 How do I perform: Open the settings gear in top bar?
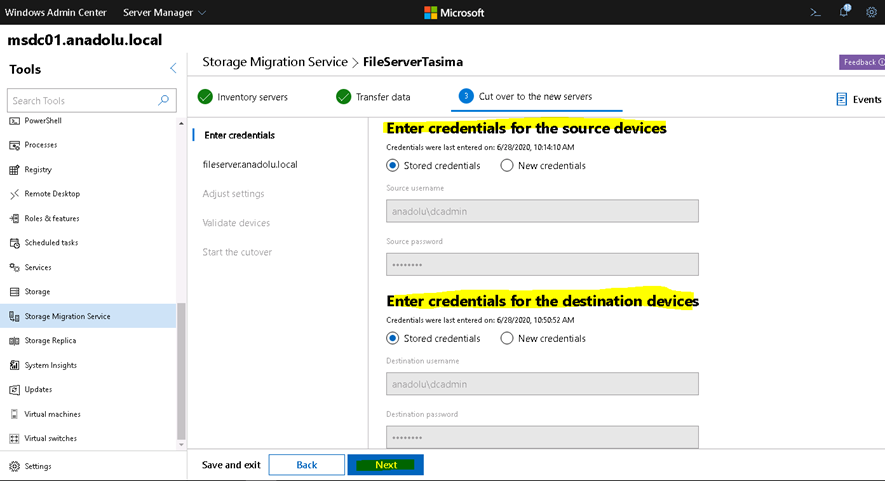pos(871,12)
